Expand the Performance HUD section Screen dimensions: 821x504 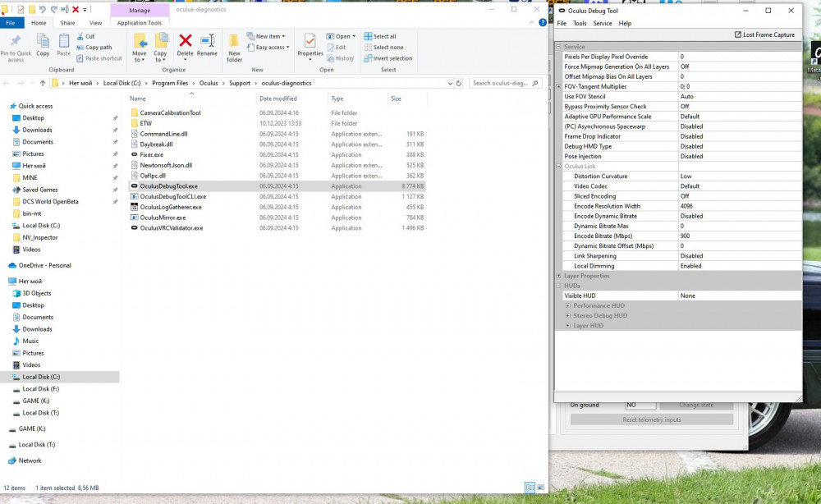(x=568, y=305)
